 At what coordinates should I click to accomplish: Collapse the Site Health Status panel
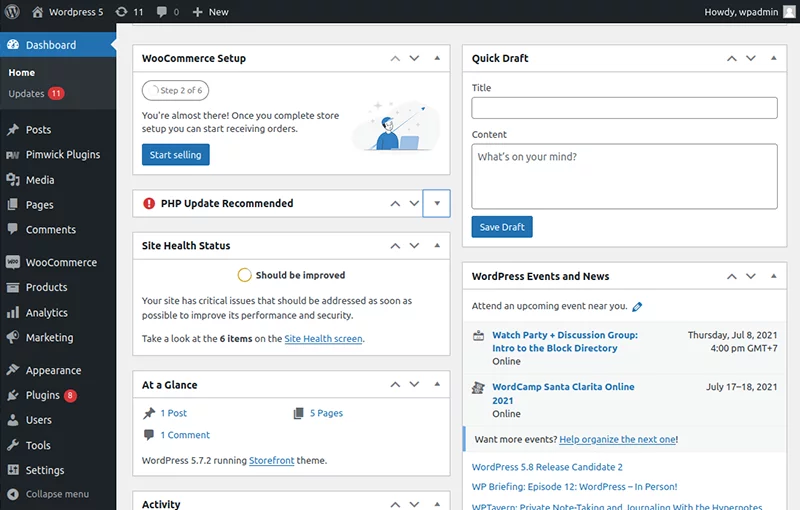click(437, 245)
